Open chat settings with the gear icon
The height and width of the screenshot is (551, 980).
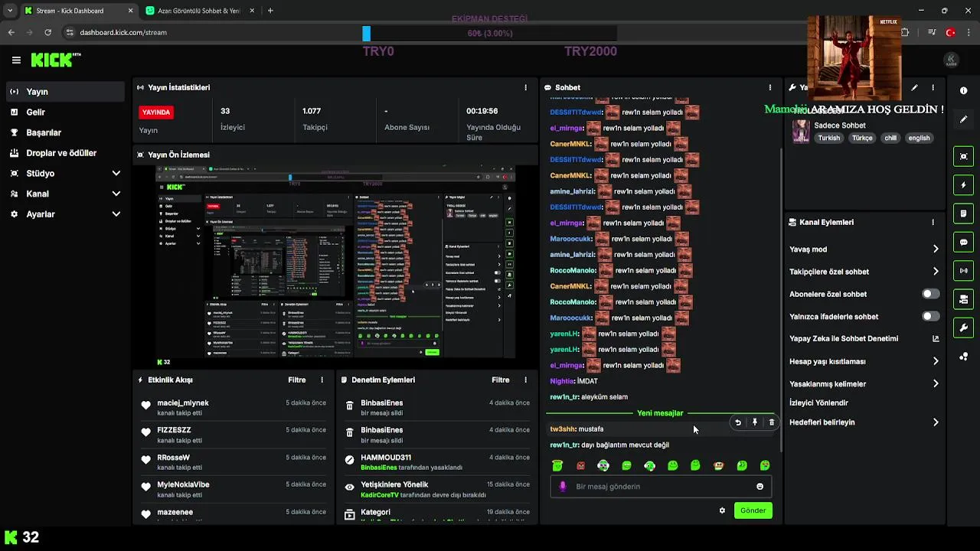pos(722,510)
